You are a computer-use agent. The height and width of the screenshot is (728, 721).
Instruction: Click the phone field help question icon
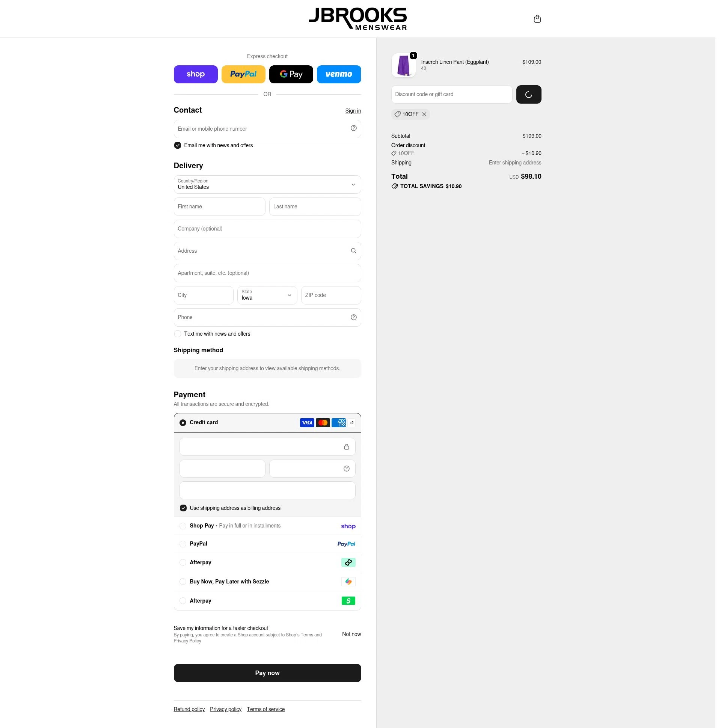(x=353, y=317)
